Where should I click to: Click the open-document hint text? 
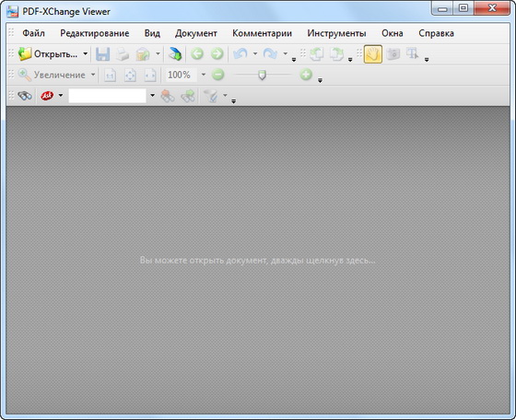tap(257, 261)
